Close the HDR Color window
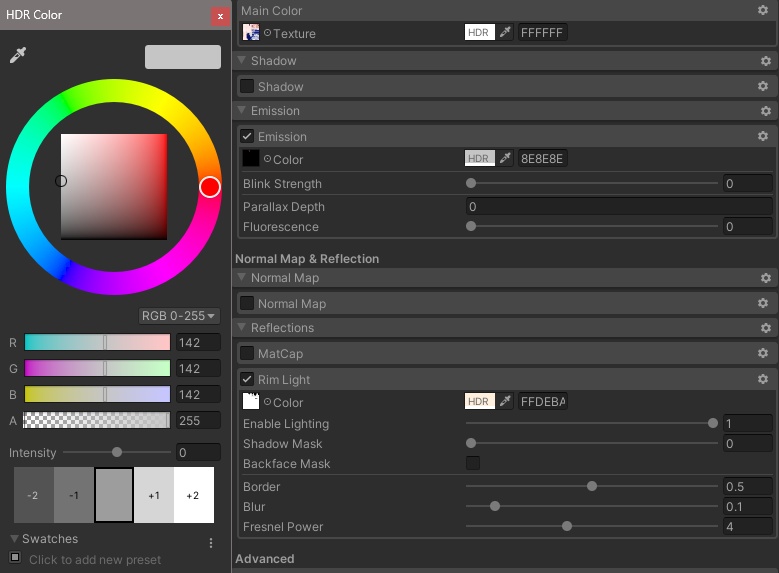The image size is (779, 573). coord(220,16)
